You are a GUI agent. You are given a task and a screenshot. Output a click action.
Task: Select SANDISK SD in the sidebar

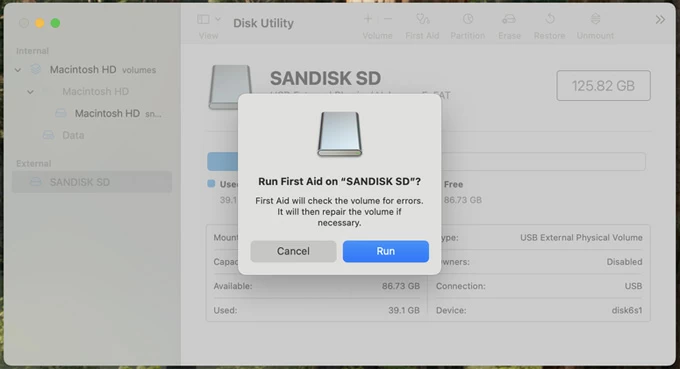tap(92, 182)
